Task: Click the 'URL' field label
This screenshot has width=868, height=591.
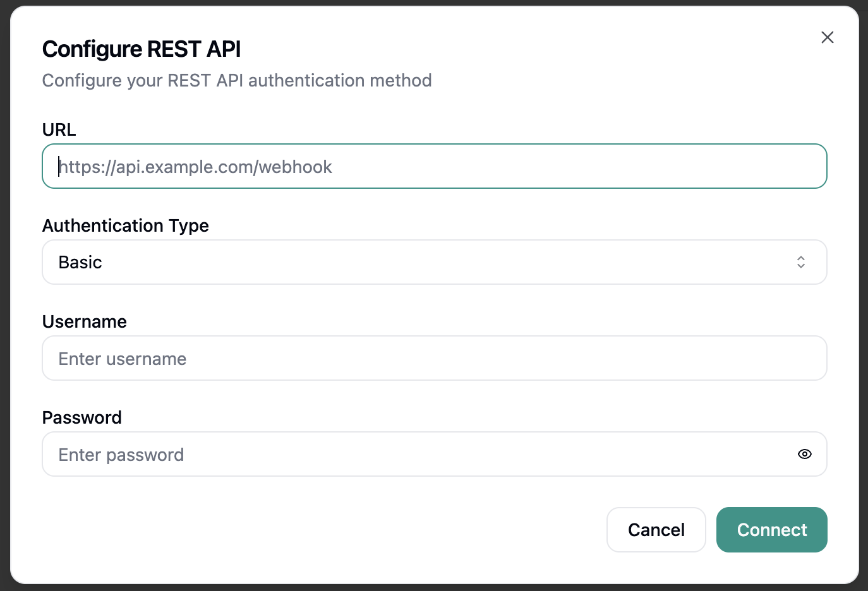Action: [x=59, y=129]
